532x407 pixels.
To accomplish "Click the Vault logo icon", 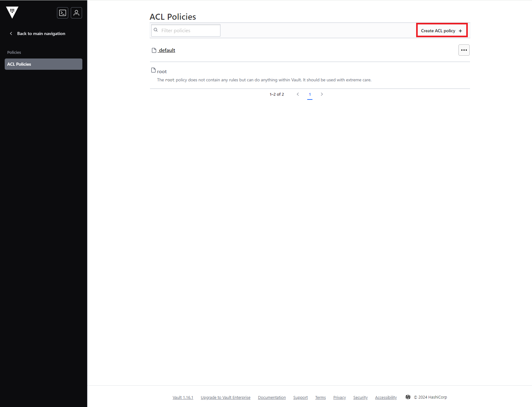I will point(12,13).
